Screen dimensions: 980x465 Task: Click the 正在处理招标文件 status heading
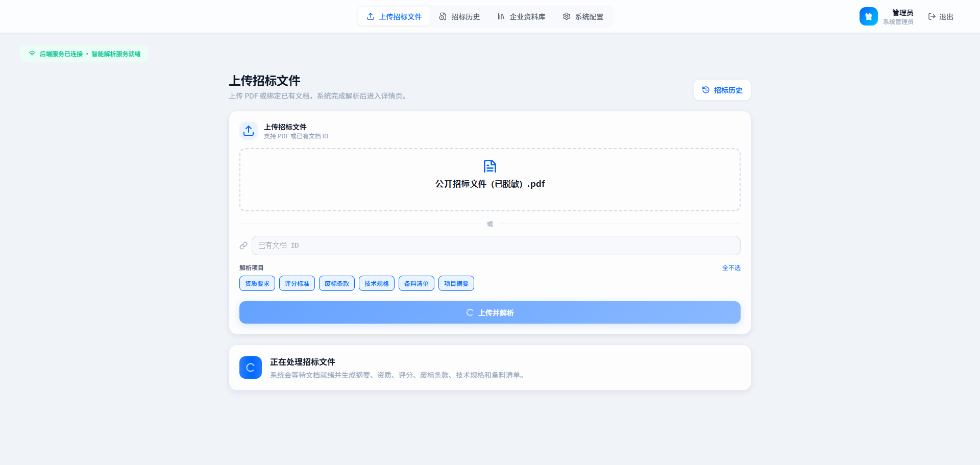coord(303,362)
